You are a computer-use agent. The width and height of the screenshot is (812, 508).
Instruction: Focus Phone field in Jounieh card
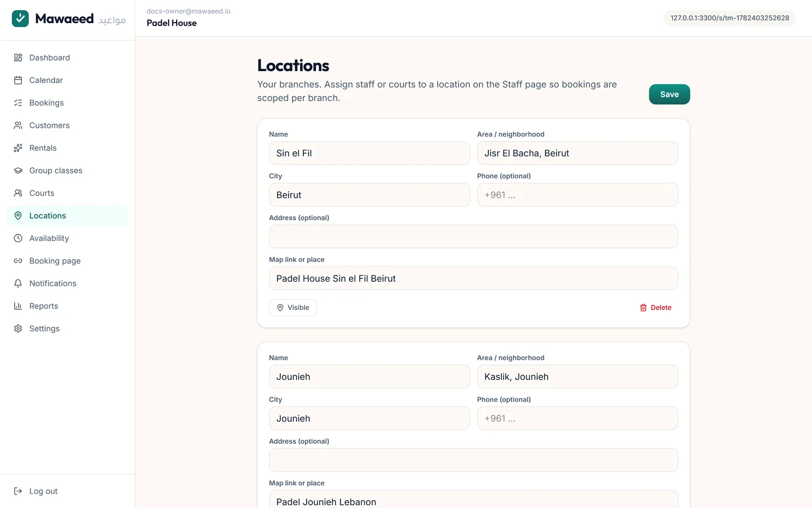(577, 418)
